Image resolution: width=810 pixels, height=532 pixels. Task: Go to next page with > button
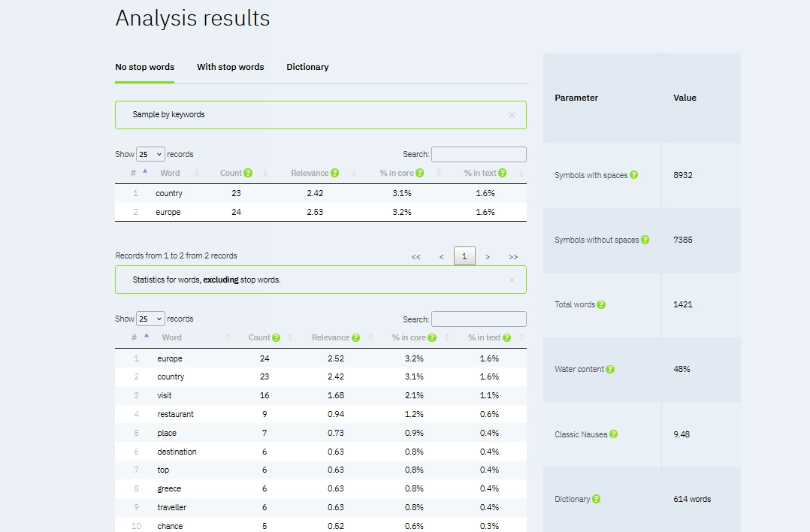[x=488, y=257]
